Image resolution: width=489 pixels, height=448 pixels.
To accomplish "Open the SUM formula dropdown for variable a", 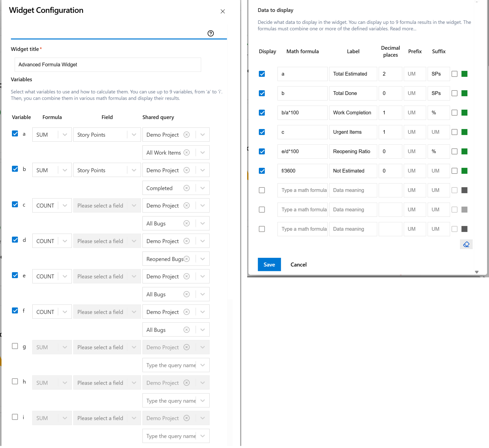I will tap(65, 134).
